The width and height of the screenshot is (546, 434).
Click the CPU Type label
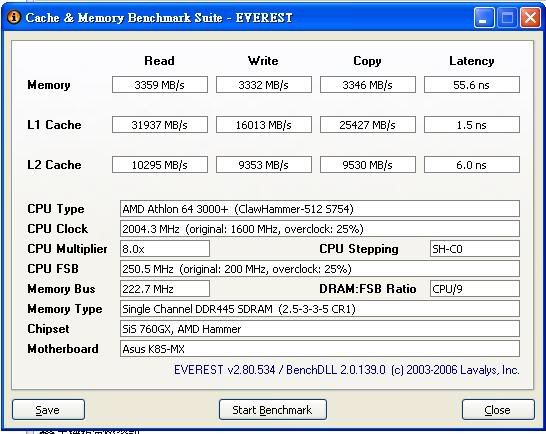pos(56,209)
